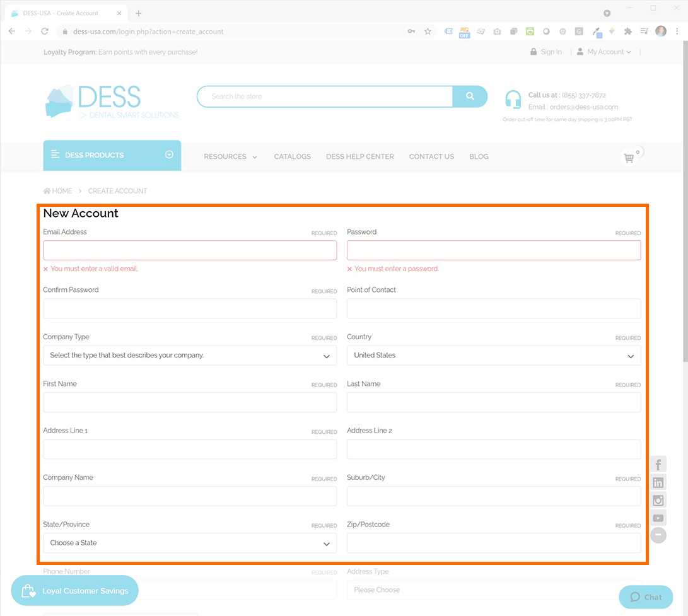
Task: Click the orders@dess-usa.com email link
Action: [x=583, y=107]
